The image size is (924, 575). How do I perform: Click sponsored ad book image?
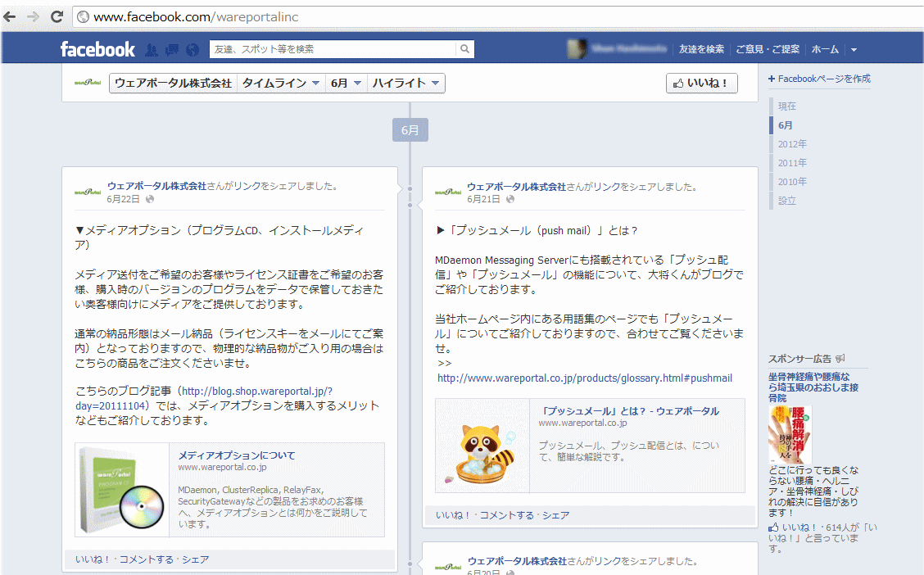[x=790, y=435]
